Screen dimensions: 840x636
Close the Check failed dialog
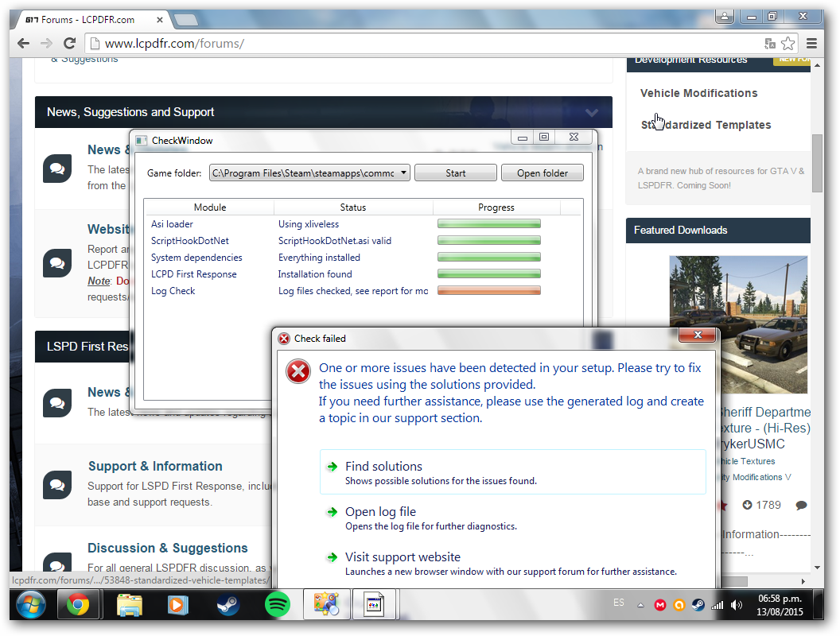pyautogui.click(x=697, y=335)
